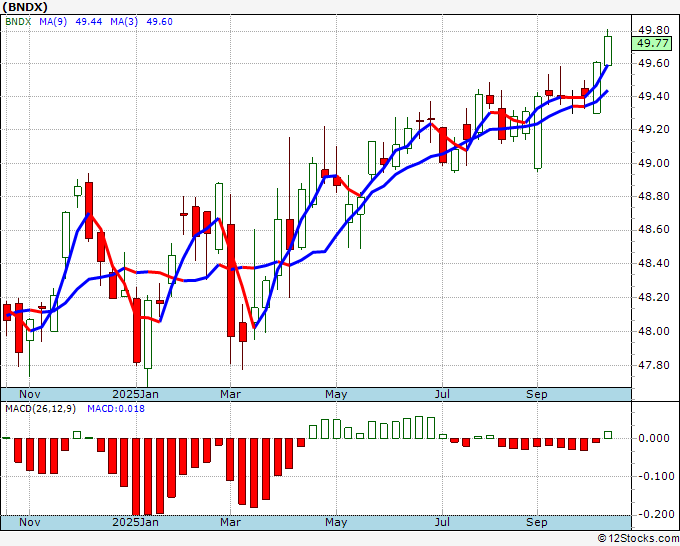Screen dimensions: 680x546
Task: Click the last green MACD histogram bar
Action: click(608, 435)
